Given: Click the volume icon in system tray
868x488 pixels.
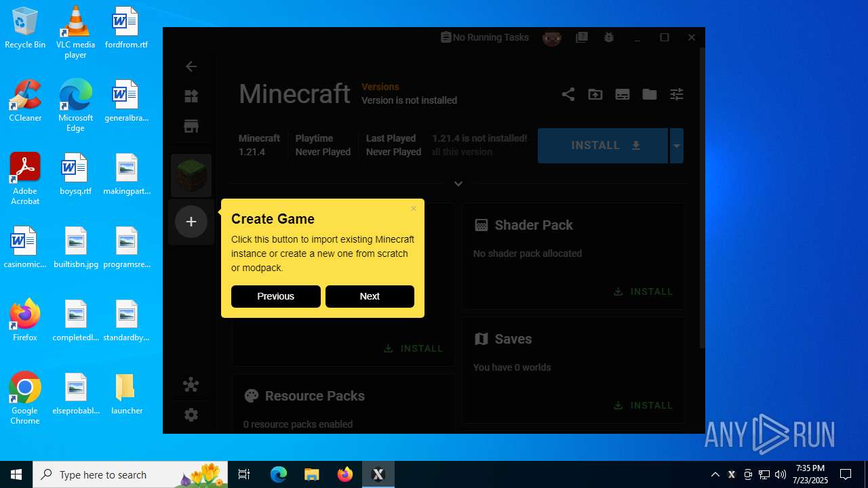Looking at the screenshot, I should (x=780, y=474).
